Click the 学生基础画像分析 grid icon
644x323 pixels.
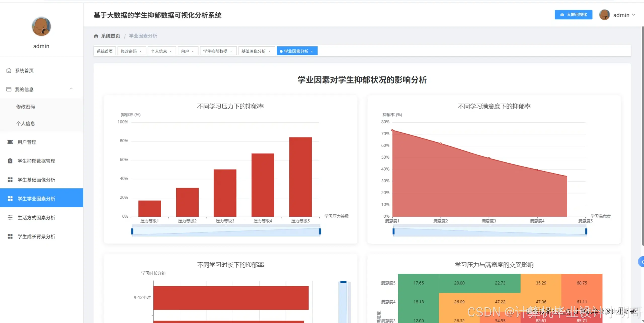10,180
